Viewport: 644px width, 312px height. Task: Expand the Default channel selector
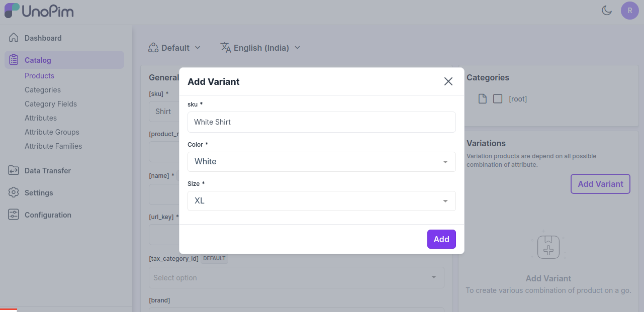click(174, 48)
